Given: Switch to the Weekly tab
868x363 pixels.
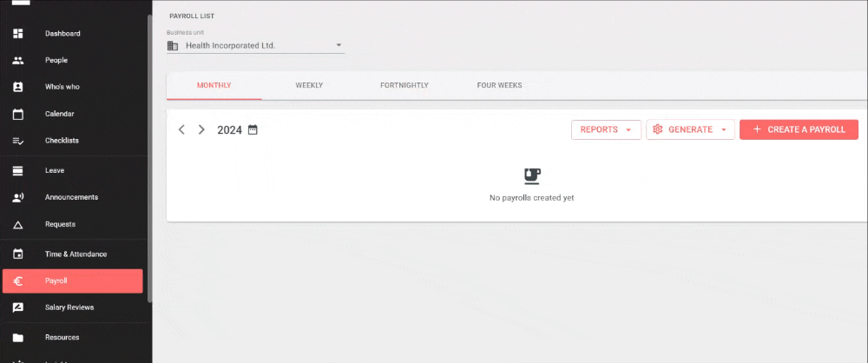Looking at the screenshot, I should pos(309,85).
